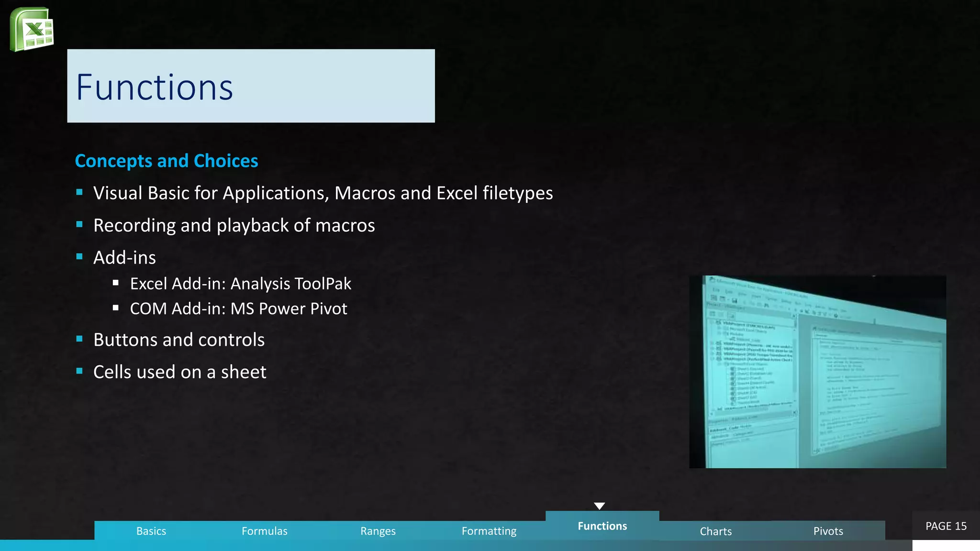
Task: Select Excel Add-in: Analysis ToolPak sub-bullet
Action: (x=240, y=284)
